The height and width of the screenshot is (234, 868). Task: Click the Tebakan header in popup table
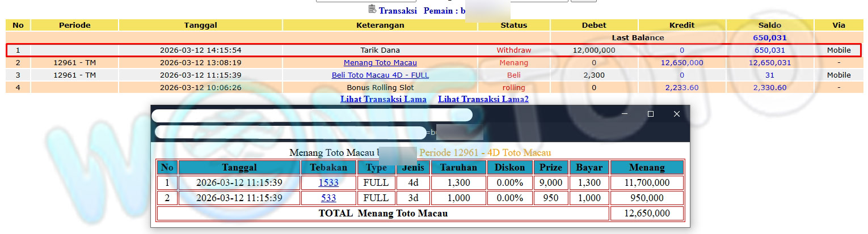tap(328, 168)
